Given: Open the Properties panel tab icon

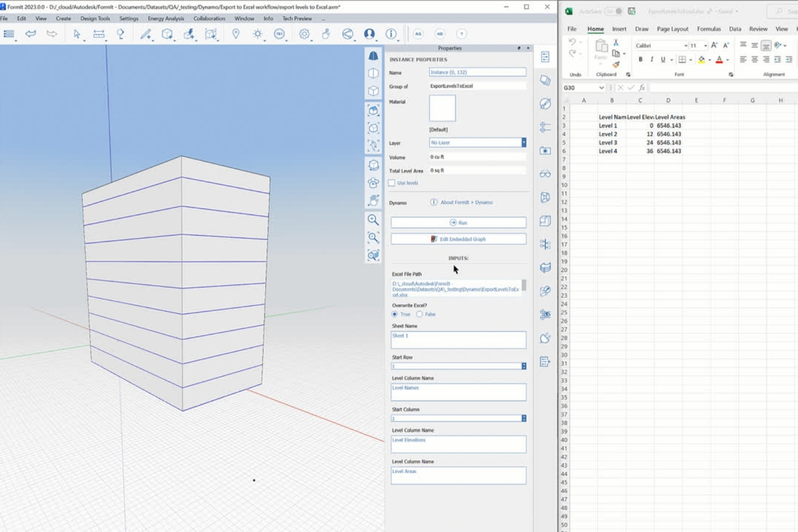Looking at the screenshot, I should [545, 57].
